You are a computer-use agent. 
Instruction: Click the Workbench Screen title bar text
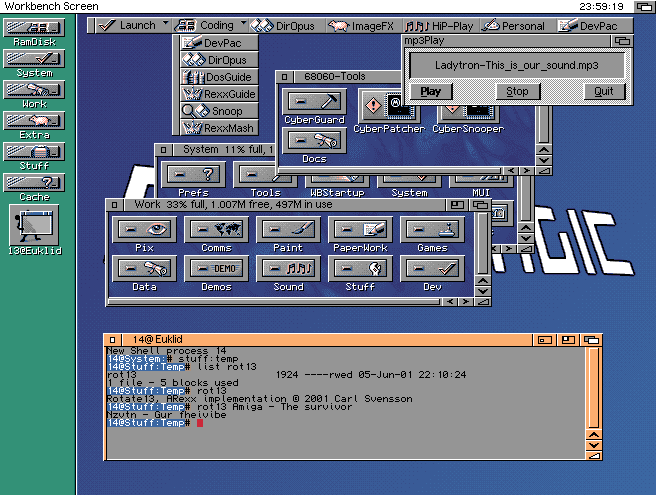click(51, 6)
